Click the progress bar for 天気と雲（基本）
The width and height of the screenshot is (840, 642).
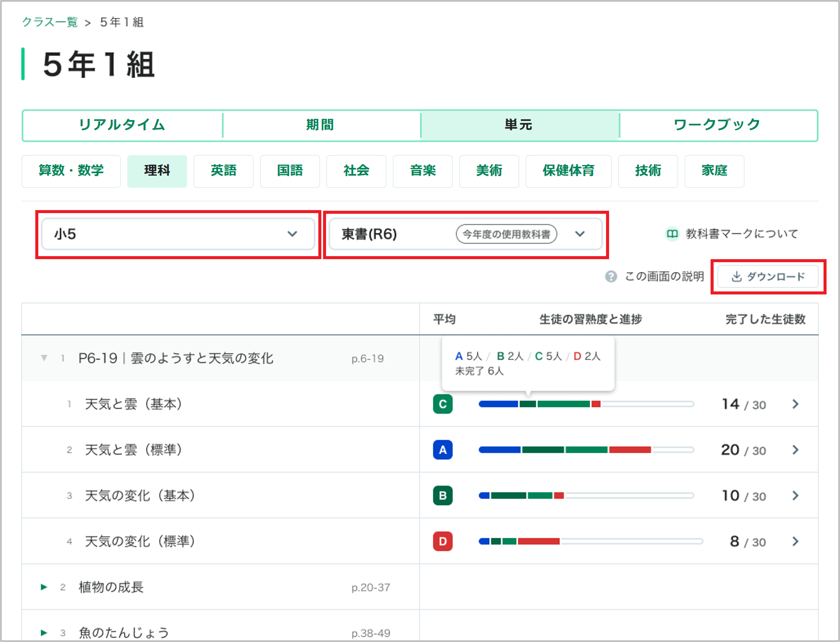click(586, 404)
